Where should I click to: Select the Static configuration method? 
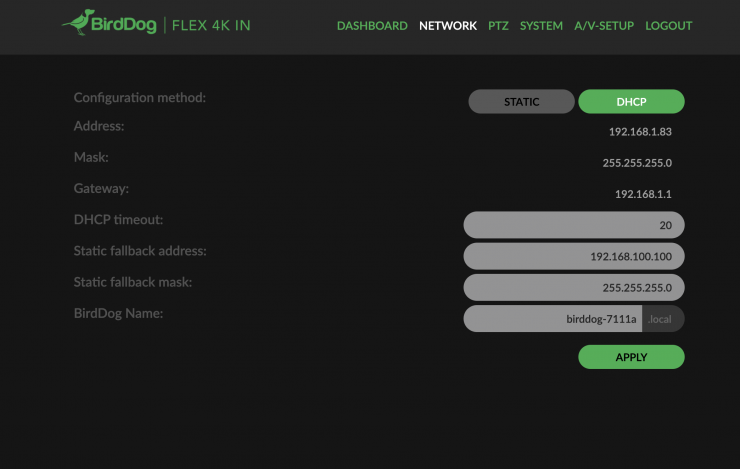(521, 102)
